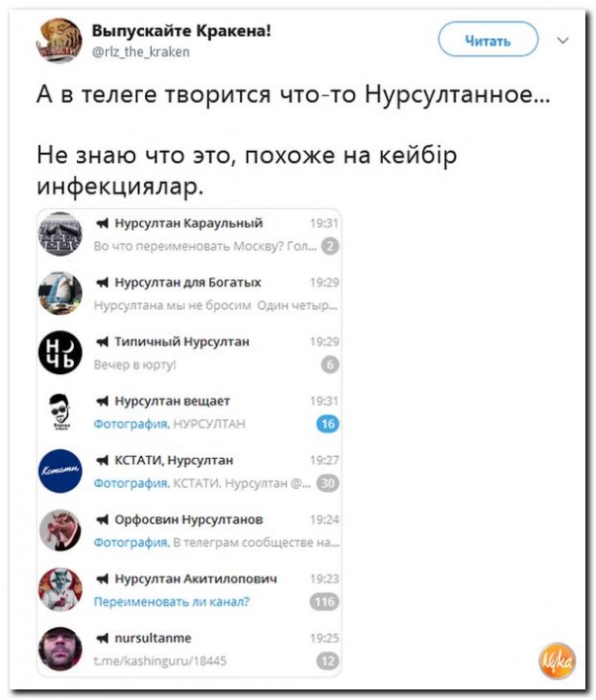Expand the tweet options chevron

click(x=563, y=40)
